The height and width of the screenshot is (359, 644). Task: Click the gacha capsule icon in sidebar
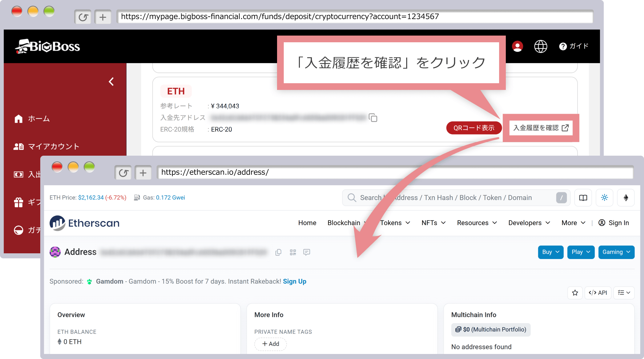[x=18, y=230]
